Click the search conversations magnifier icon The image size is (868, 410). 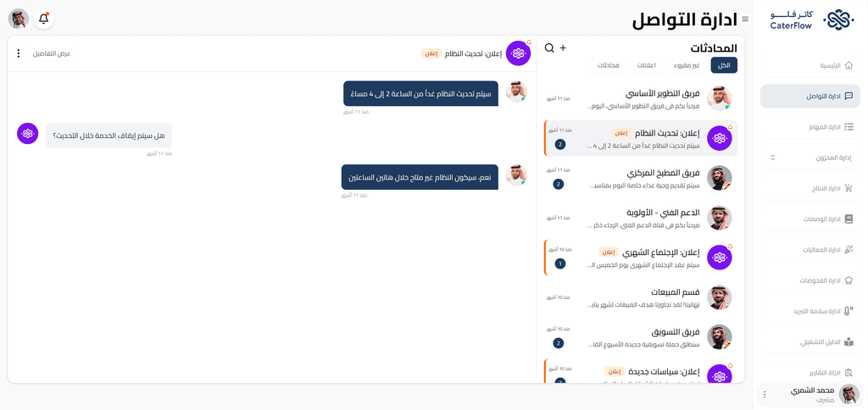coord(549,48)
